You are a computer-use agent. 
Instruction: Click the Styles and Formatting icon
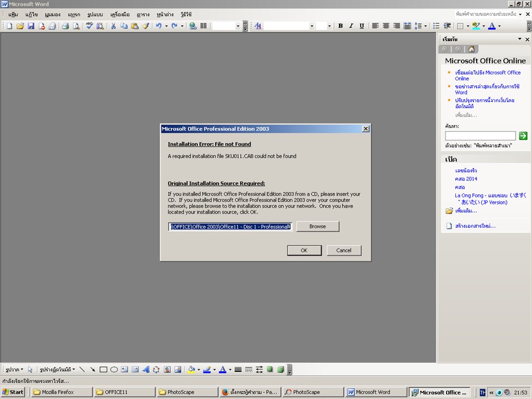tap(258, 26)
